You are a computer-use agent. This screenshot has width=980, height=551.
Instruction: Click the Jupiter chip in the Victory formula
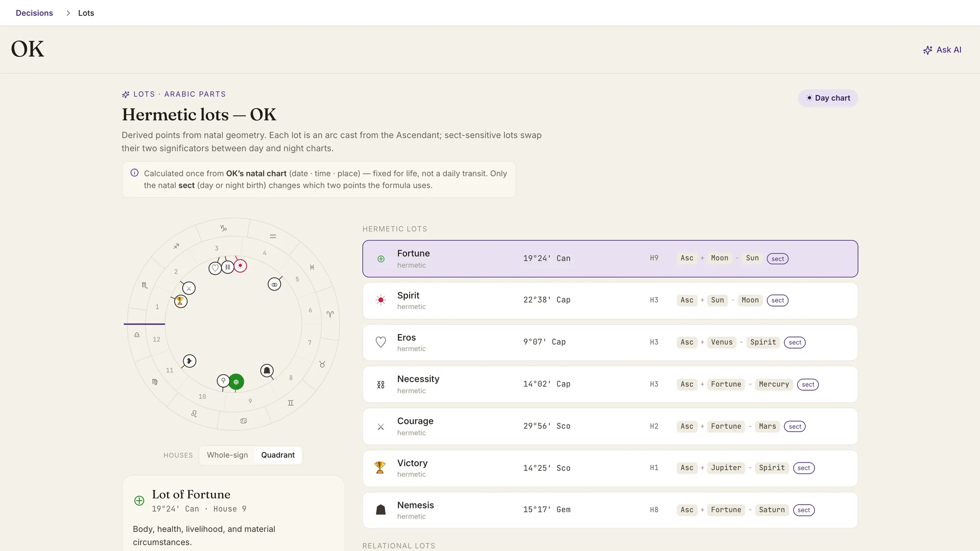pos(726,468)
